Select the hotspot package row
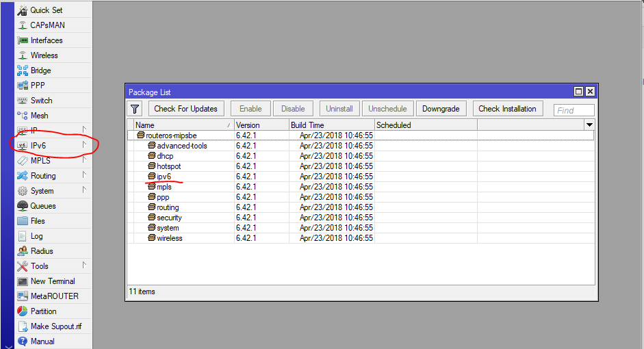Viewport: 644px width, 349px height. [x=361, y=166]
